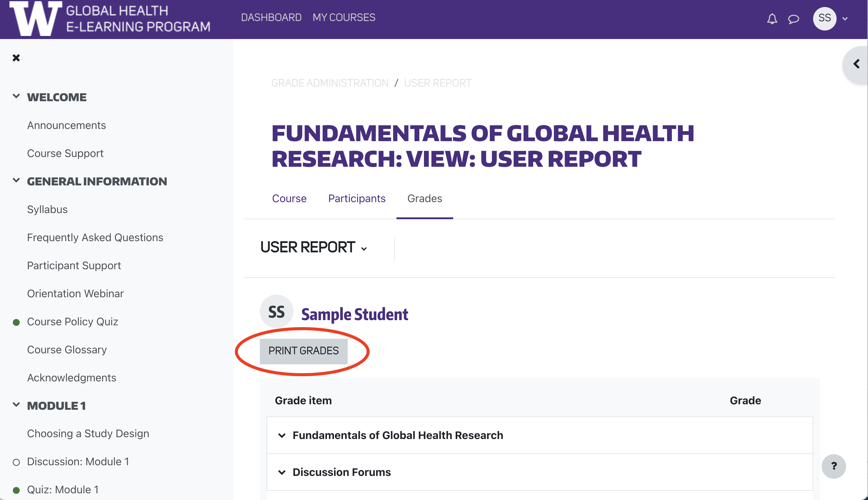Open Announcements in sidebar
Screen dimensions: 868x500
(x=66, y=125)
